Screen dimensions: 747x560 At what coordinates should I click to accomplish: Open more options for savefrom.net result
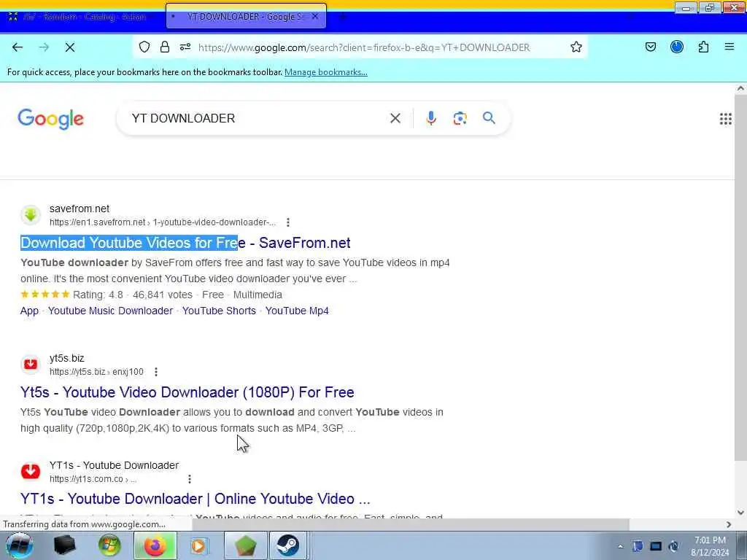[287, 222]
